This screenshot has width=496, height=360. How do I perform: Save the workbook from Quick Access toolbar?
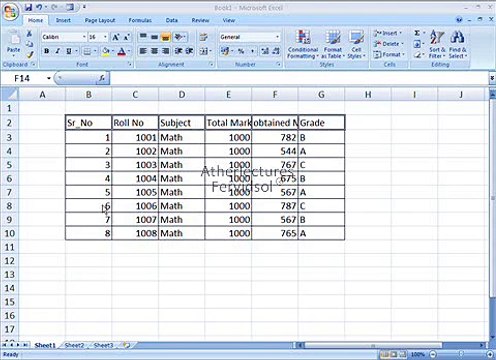pyautogui.click(x=29, y=7)
